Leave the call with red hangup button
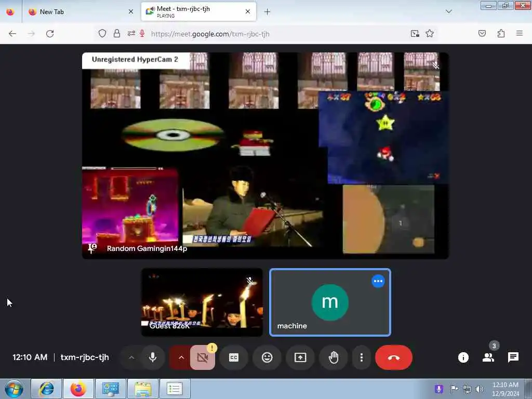 point(394,357)
